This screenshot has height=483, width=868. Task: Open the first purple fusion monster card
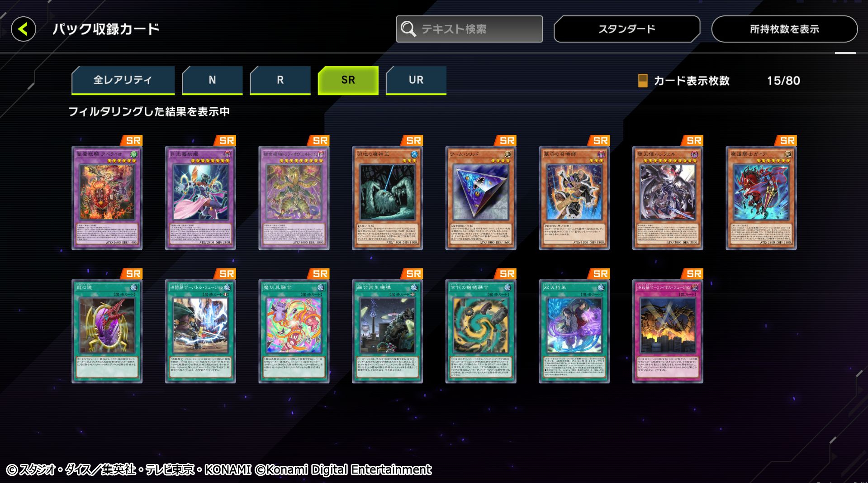107,198
